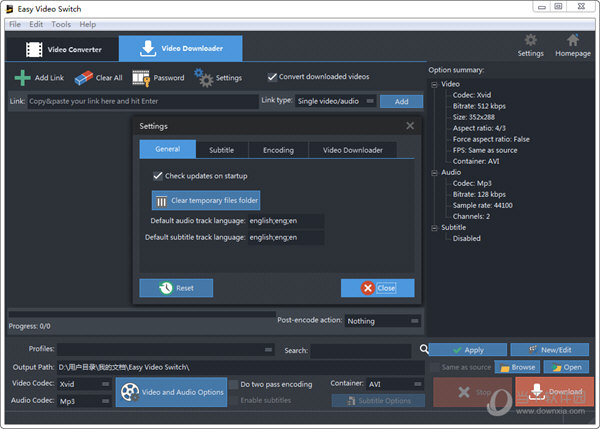This screenshot has height=429, width=600.
Task: Click the Subtitle Options button
Action: [378, 401]
